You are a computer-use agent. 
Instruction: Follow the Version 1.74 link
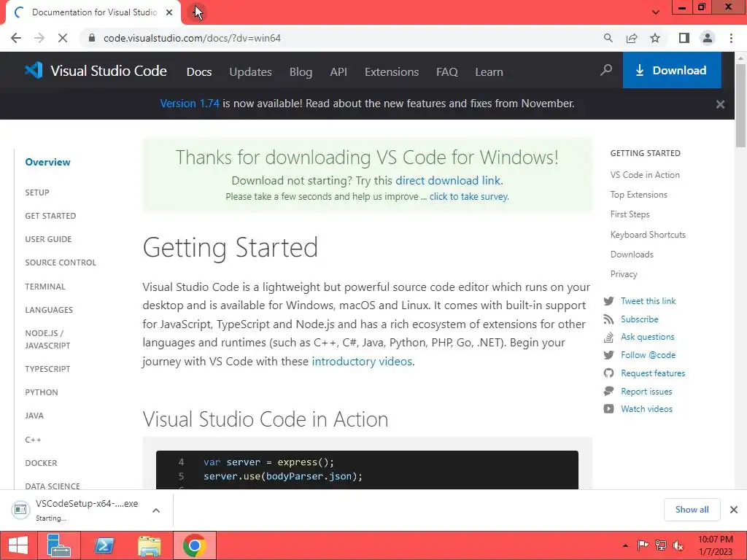tap(190, 104)
